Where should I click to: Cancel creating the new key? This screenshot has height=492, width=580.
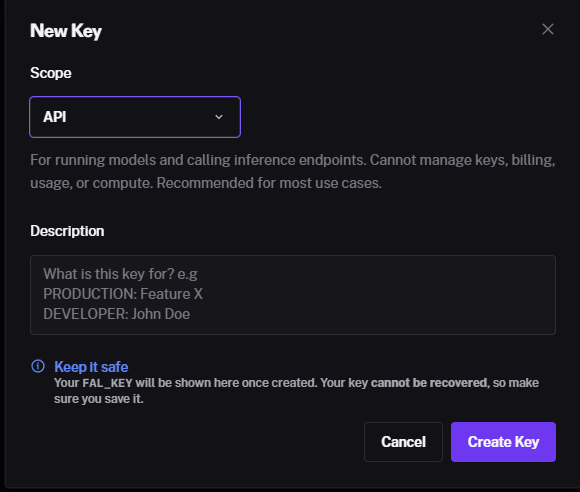[x=403, y=442]
